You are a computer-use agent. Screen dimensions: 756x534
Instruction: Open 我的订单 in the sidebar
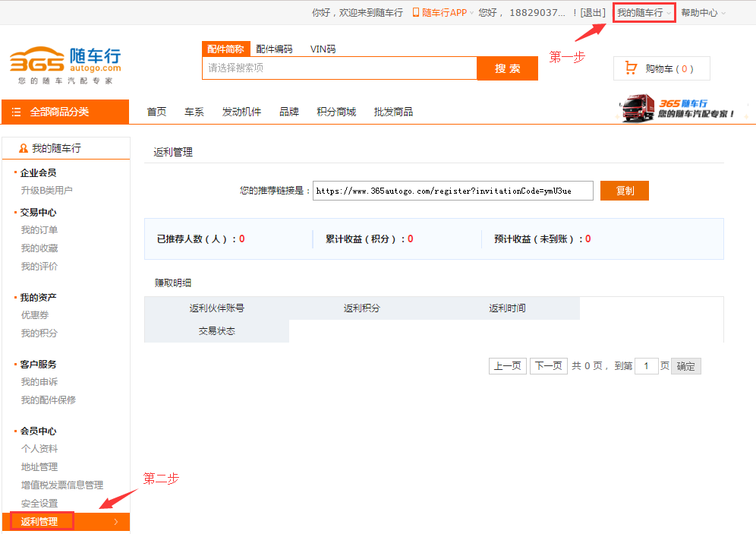coord(39,230)
